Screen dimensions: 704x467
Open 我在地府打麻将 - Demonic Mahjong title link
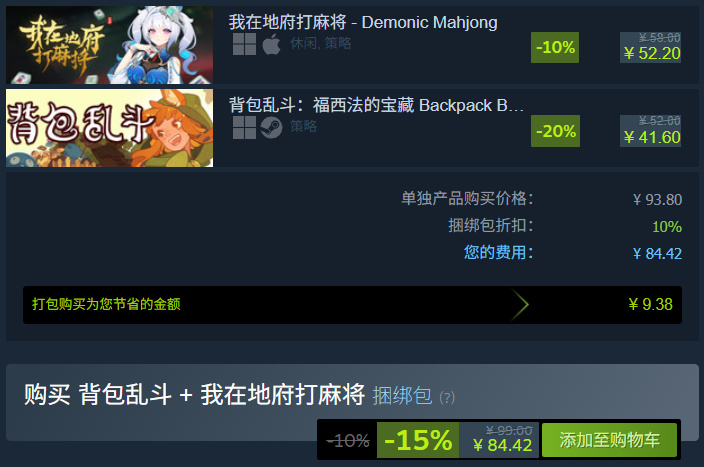(363, 22)
